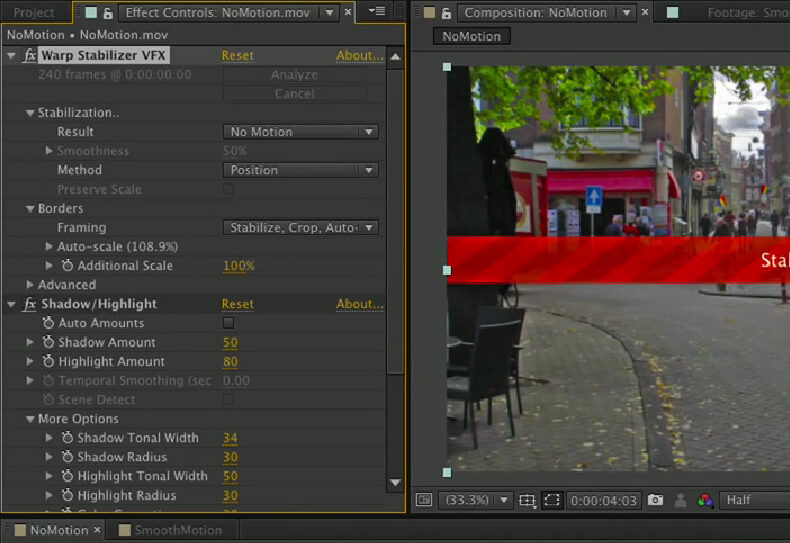Click About link for Shadow/Highlight
Viewport: 790px width, 543px height.
point(359,304)
